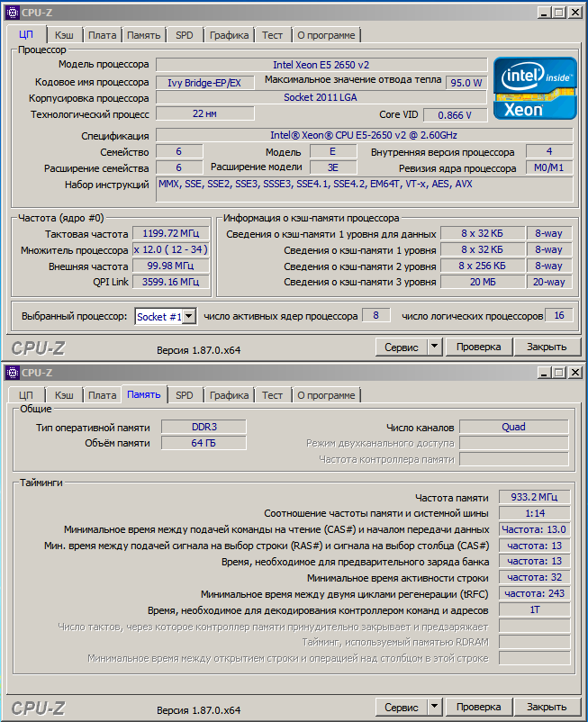Open Графика tab in bottom window

pyautogui.click(x=229, y=395)
